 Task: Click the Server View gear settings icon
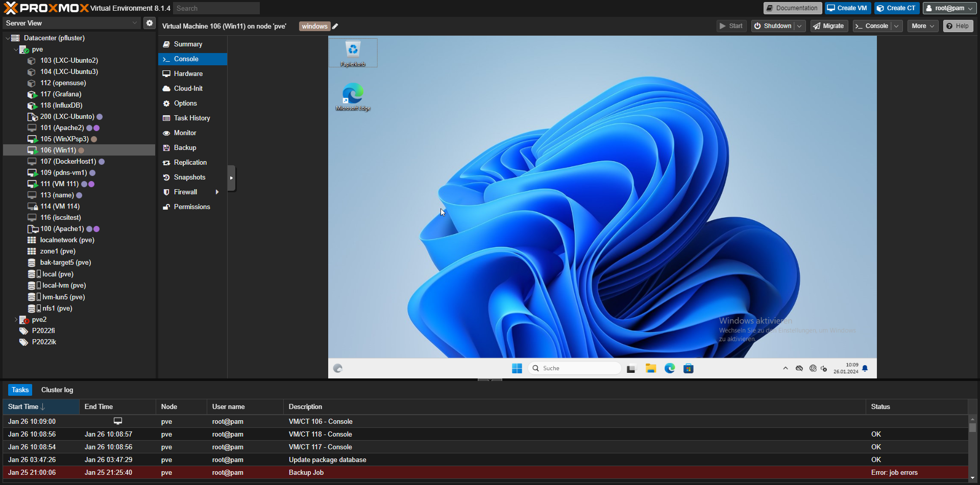pyautogui.click(x=149, y=23)
